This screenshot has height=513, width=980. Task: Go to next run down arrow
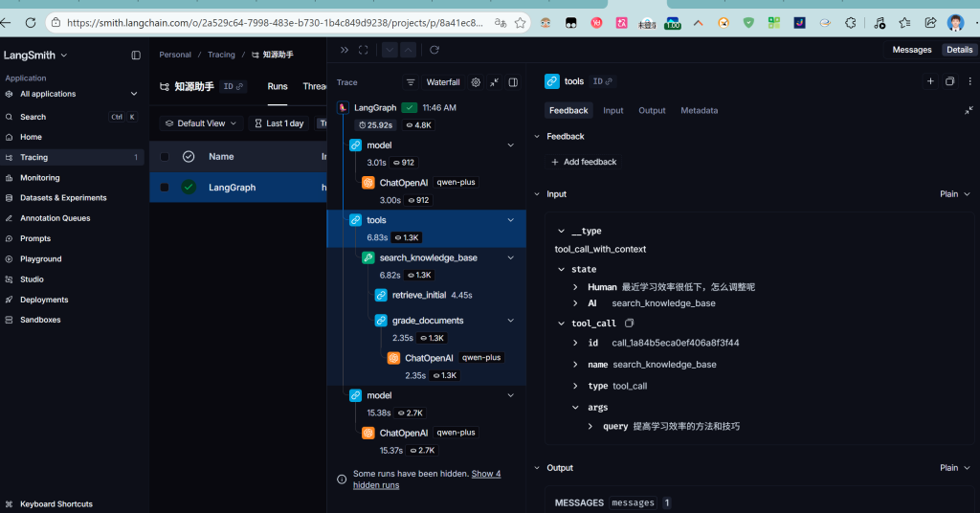coord(390,50)
